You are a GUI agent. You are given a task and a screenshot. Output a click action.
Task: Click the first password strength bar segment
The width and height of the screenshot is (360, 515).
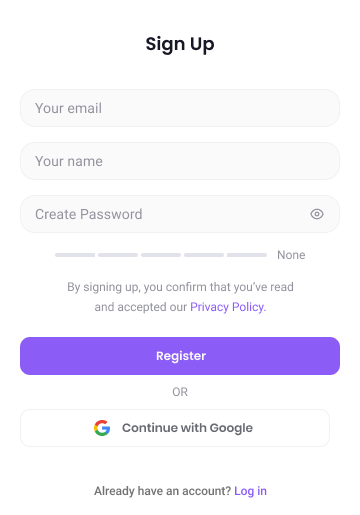(x=75, y=255)
